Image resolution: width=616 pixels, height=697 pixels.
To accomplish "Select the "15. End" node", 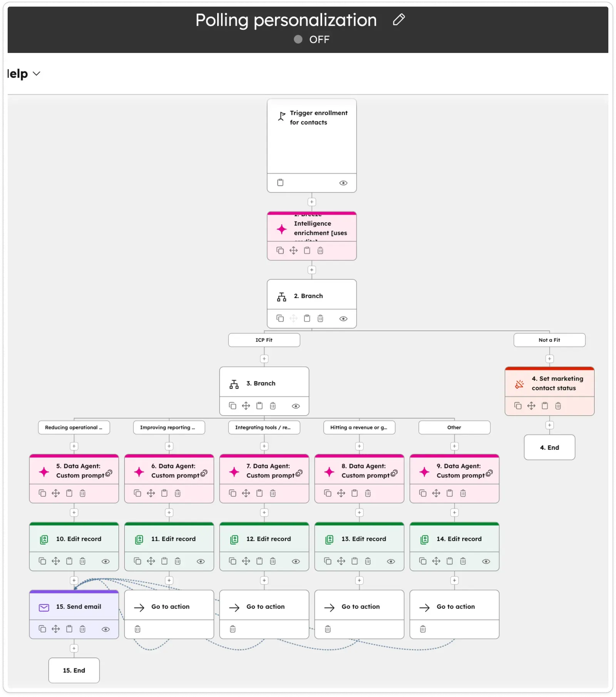I will (74, 670).
